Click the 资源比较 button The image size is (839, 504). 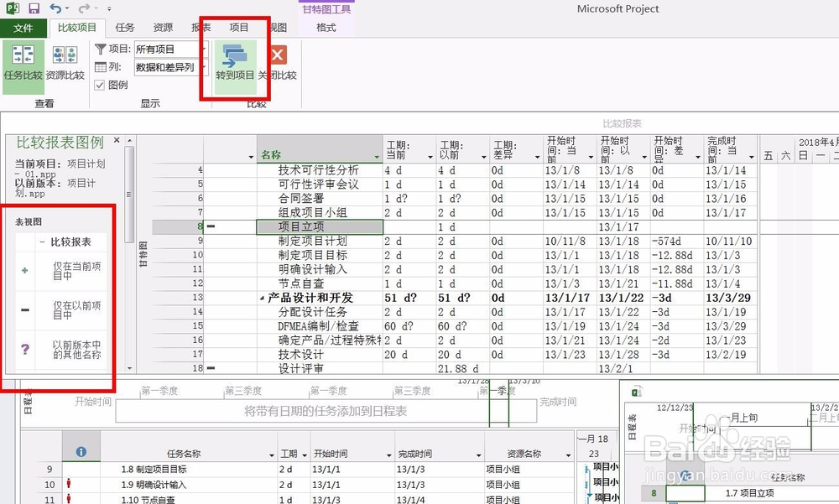pyautogui.click(x=65, y=63)
